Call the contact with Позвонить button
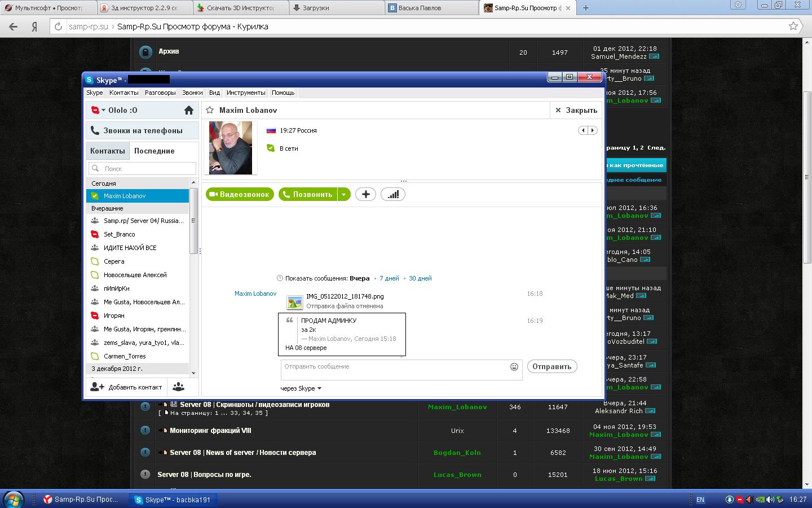 click(x=308, y=194)
